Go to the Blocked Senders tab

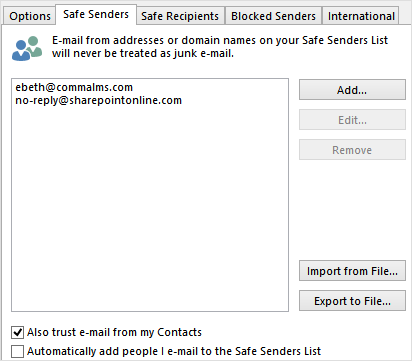click(x=273, y=16)
